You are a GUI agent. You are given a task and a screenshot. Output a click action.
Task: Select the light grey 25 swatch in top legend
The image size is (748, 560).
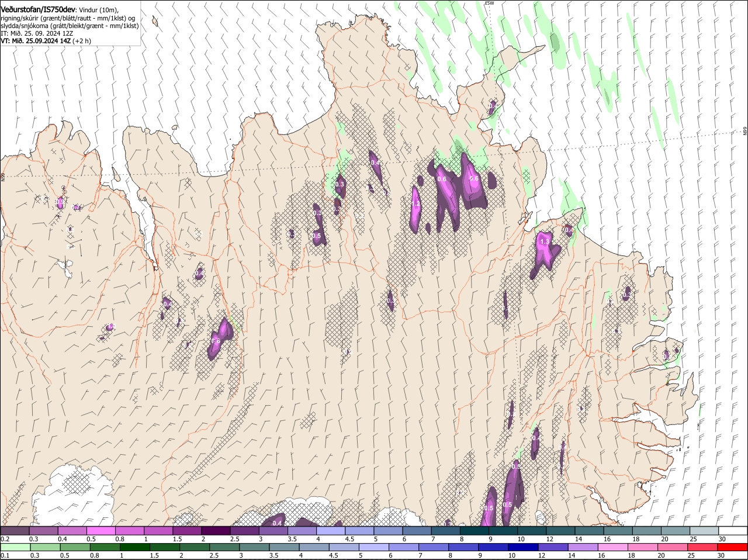705,531
